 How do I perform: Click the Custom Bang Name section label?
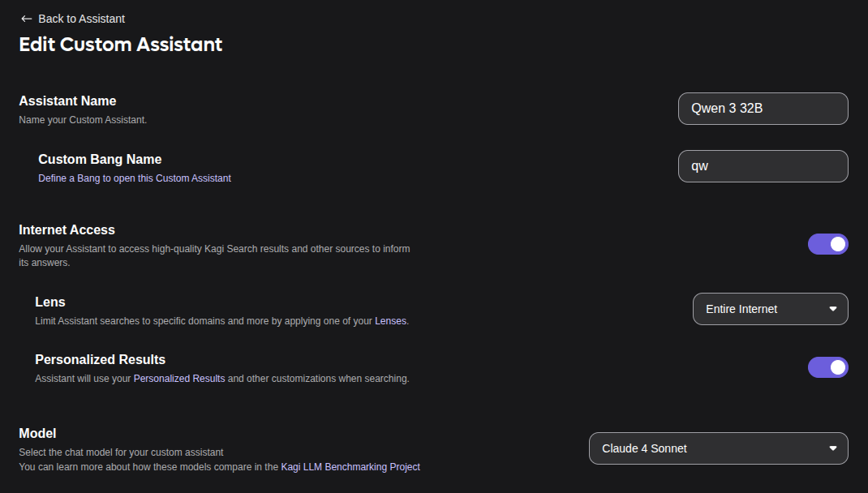(x=100, y=160)
